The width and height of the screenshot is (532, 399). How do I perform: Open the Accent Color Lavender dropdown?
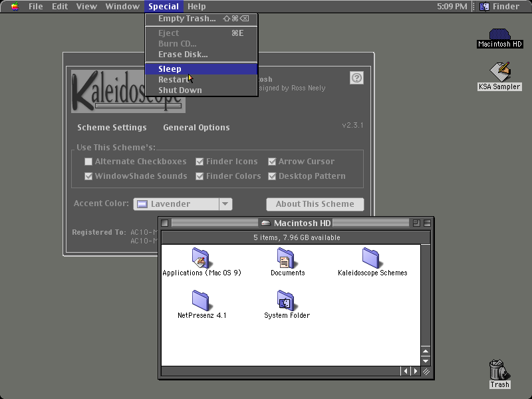point(182,204)
